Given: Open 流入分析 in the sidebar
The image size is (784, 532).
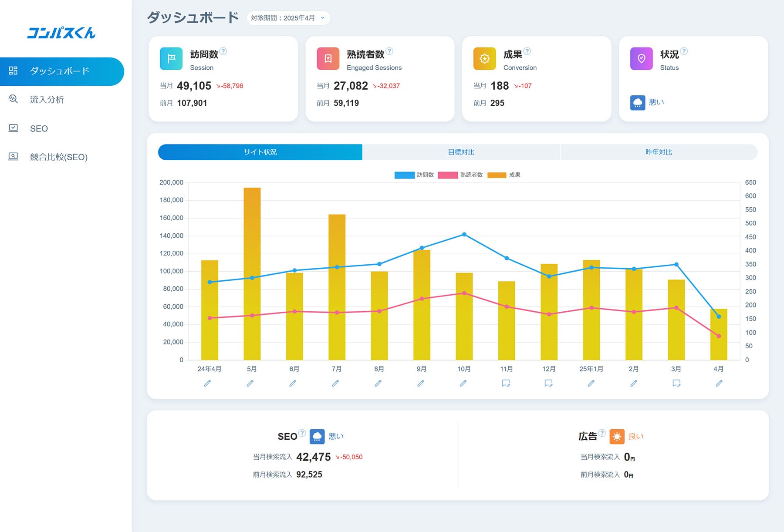Looking at the screenshot, I should point(47,100).
